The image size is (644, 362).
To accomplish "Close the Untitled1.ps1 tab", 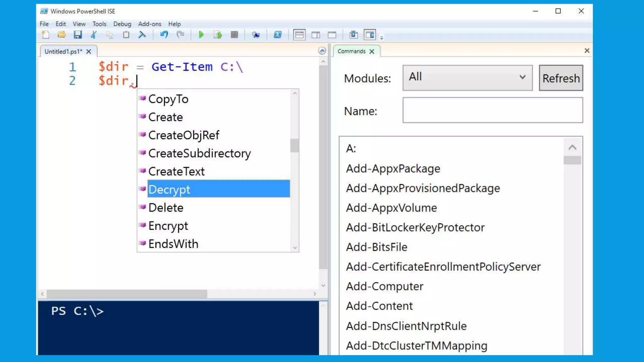I will click(89, 52).
